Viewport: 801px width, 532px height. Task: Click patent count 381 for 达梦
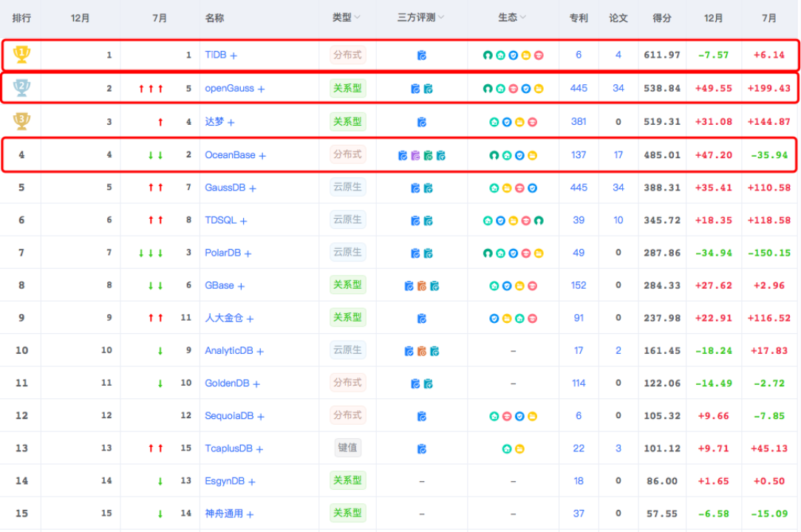click(x=579, y=122)
